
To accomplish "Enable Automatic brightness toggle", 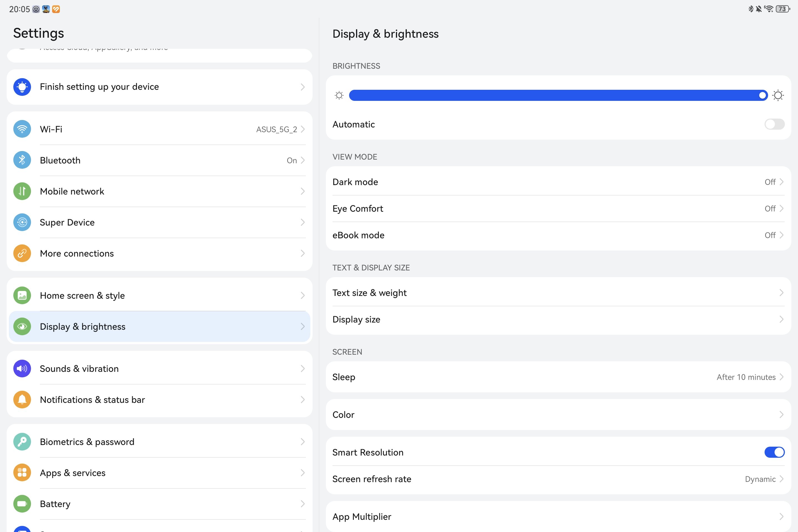I will point(774,124).
